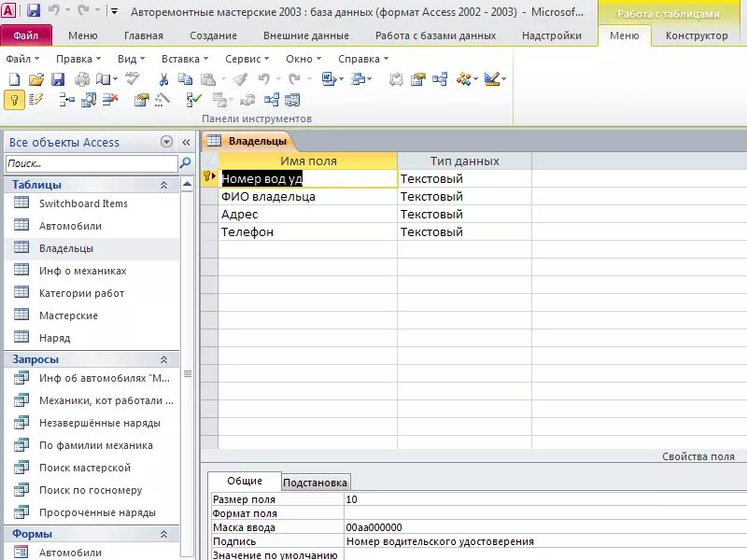Run the ABC spelling check icon

(x=133, y=78)
